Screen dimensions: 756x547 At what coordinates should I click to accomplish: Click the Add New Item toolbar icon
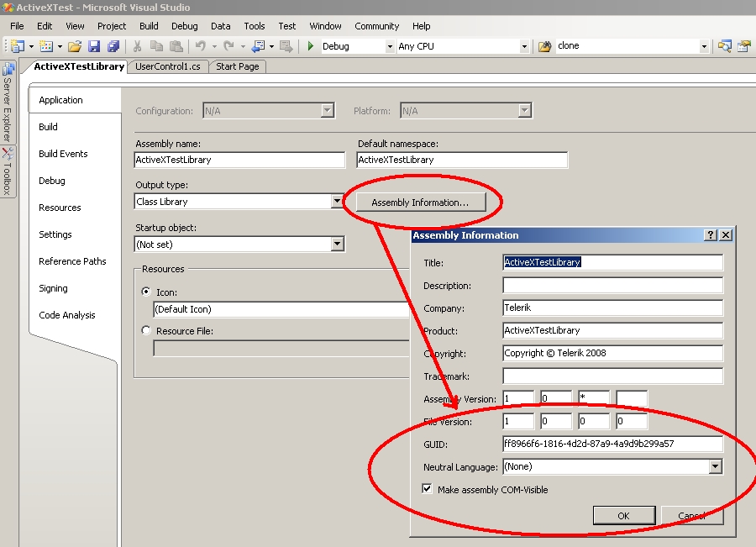point(46,46)
